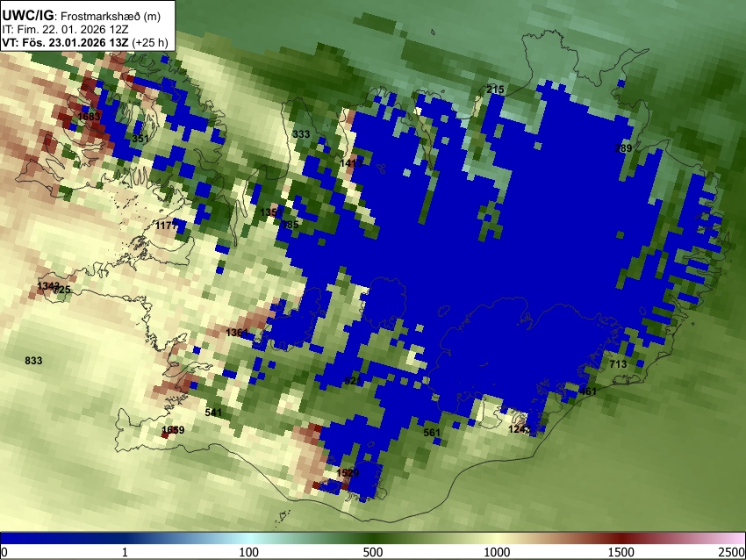The height and width of the screenshot is (560, 746).
Task: Click the map value 541
Action: point(213,412)
